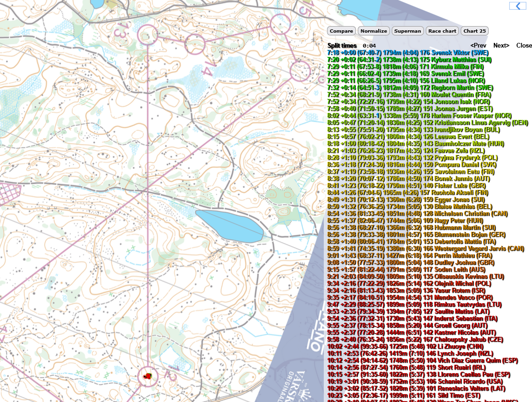The width and height of the screenshot is (532, 402).
Task: Select runner 127 Saulite Matiss (LAT)
Action: tap(409, 312)
